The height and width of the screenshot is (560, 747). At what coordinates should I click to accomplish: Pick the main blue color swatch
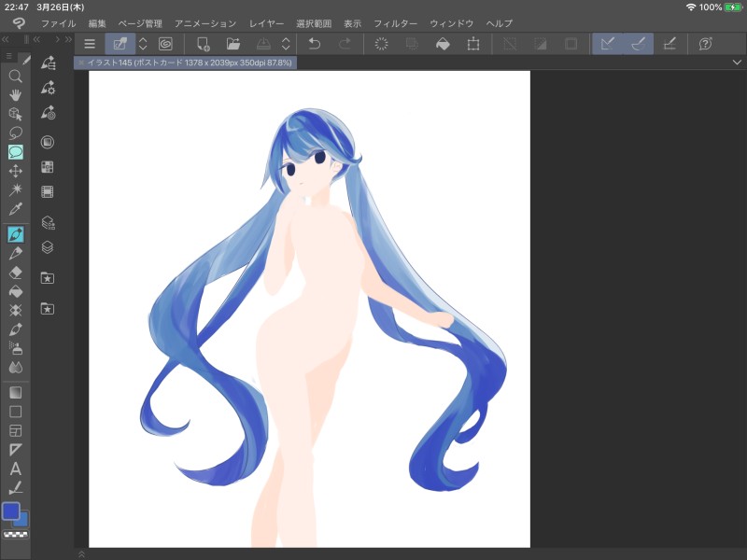click(11, 511)
